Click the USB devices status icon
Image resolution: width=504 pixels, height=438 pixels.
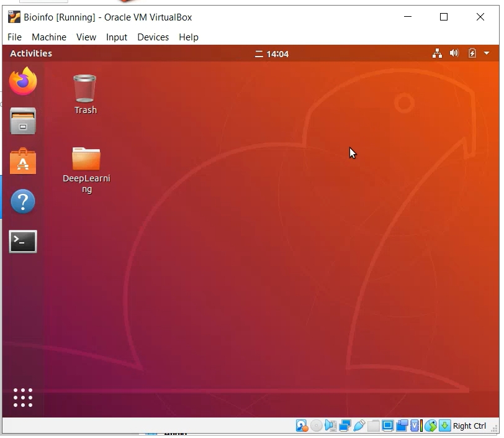359,426
